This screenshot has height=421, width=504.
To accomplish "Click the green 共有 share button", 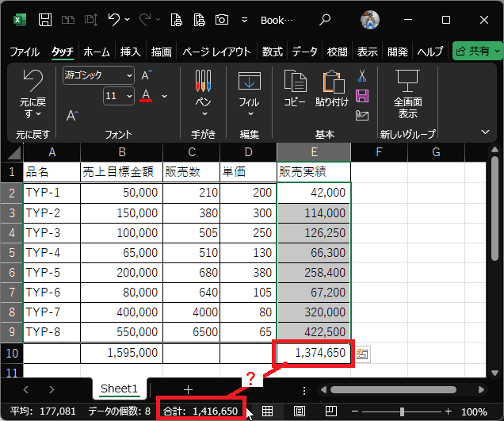I will point(476,52).
